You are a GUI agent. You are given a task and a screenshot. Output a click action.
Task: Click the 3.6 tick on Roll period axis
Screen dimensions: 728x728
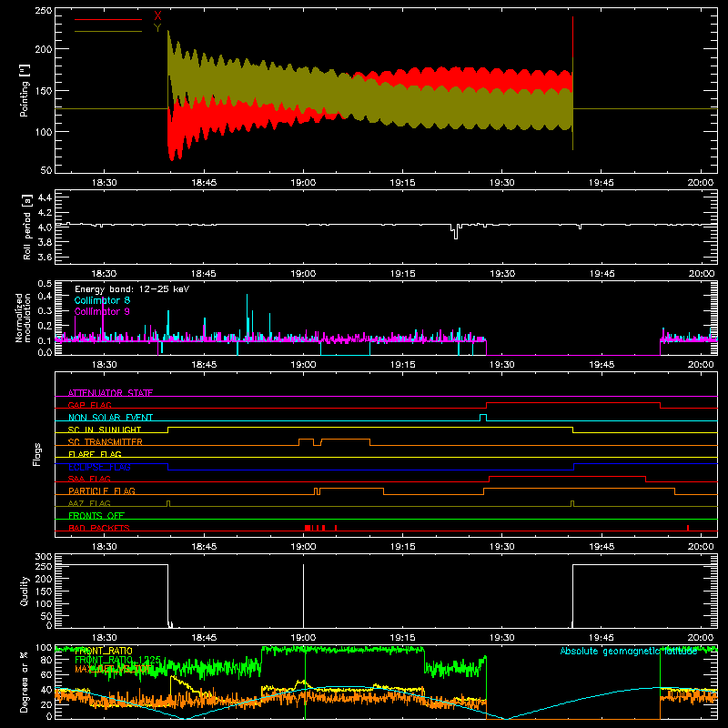[45, 257]
